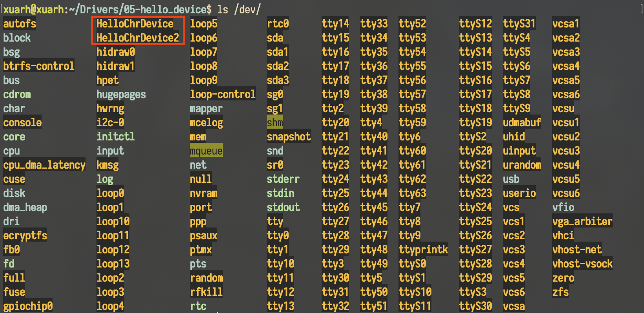Screen dimensions: 644x313
Task: Click the stderr link entry
Action: click(283, 179)
